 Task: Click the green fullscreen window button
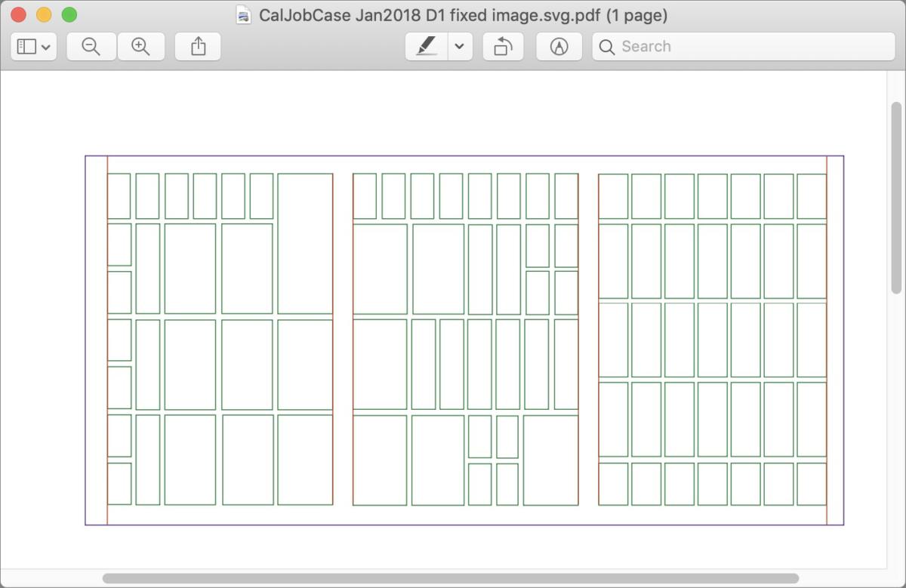pos(69,15)
